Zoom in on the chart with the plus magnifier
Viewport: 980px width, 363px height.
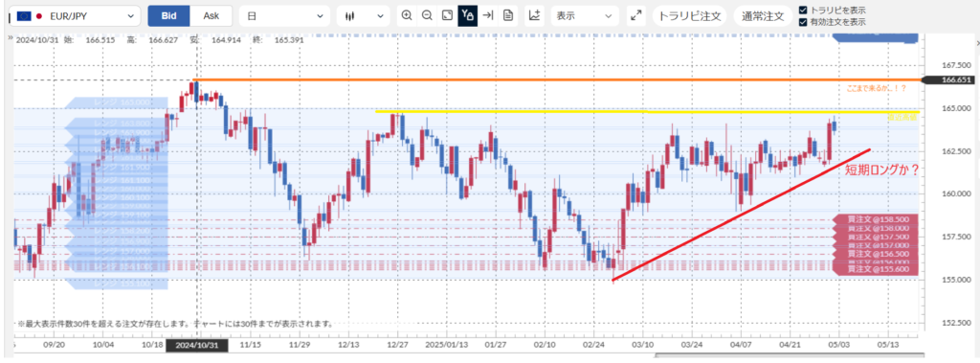point(407,15)
